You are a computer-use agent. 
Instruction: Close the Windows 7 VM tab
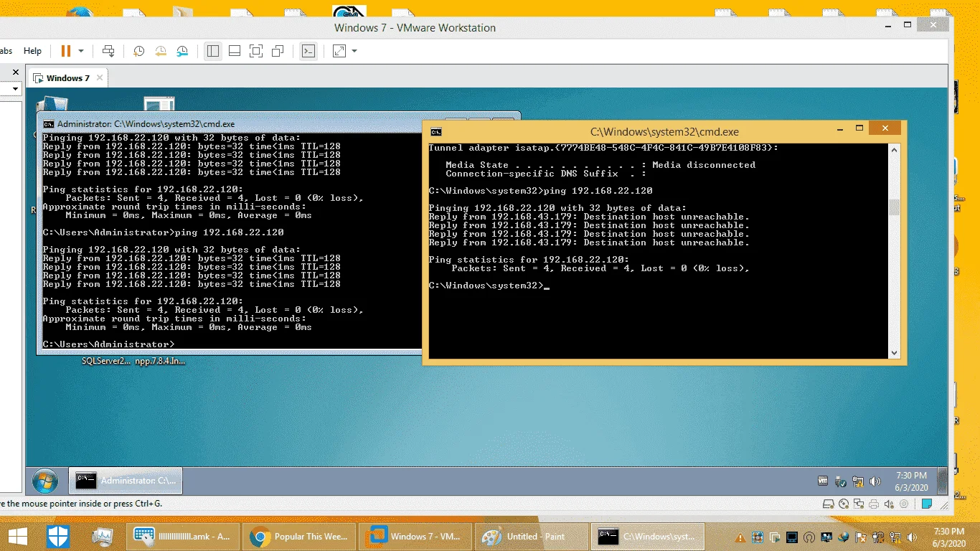click(x=100, y=77)
